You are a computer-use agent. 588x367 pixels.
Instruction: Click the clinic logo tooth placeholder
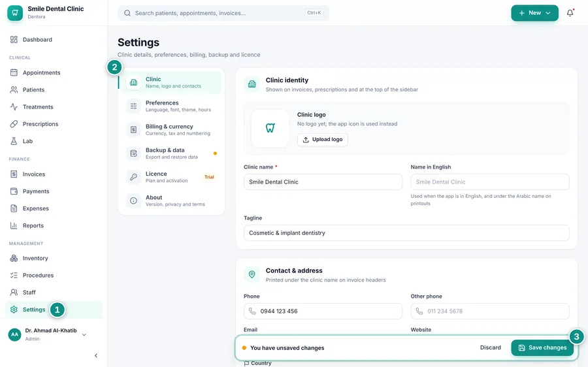pos(270,128)
